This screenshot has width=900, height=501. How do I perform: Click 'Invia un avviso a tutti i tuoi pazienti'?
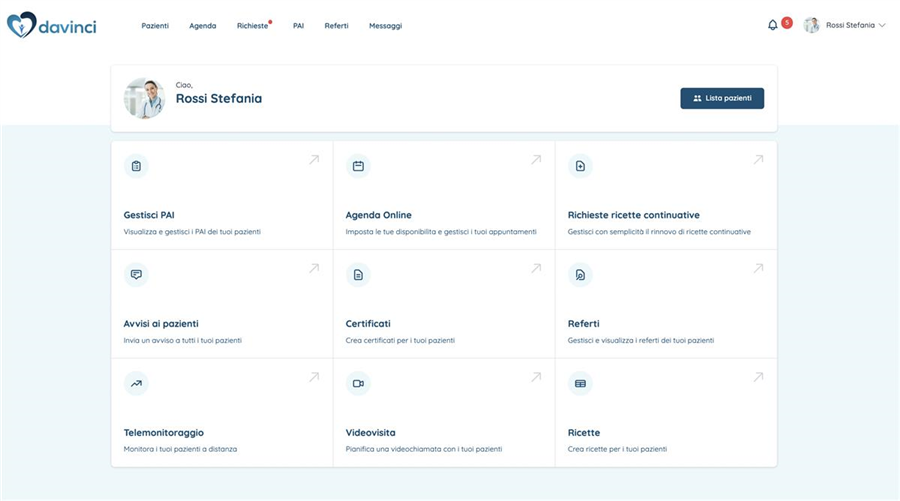pyautogui.click(x=183, y=340)
